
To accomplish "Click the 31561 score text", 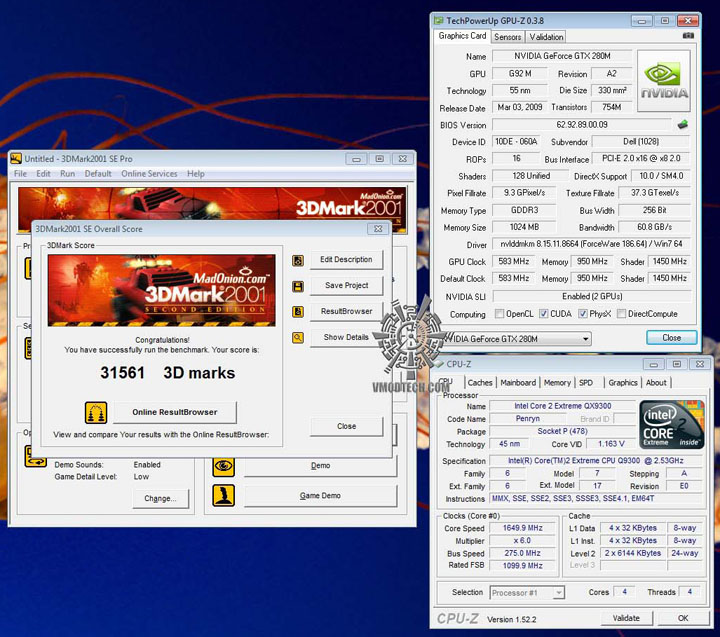I will point(122,372).
